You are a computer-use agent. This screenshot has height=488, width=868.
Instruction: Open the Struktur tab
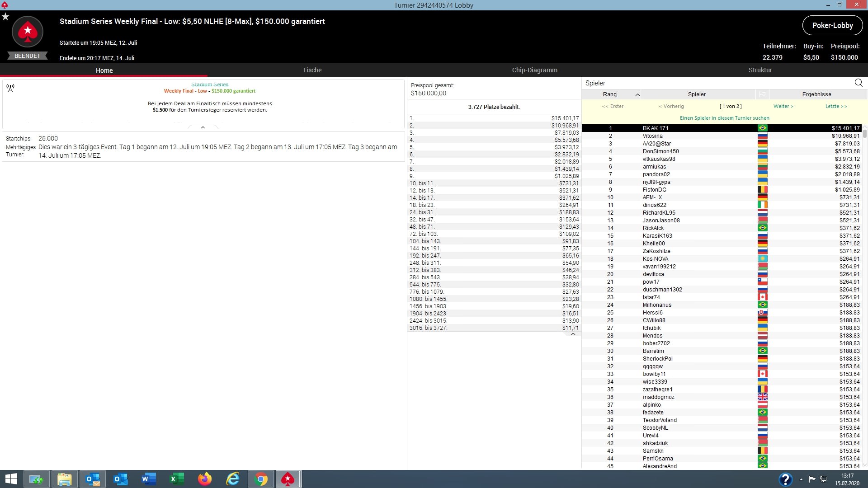760,70
